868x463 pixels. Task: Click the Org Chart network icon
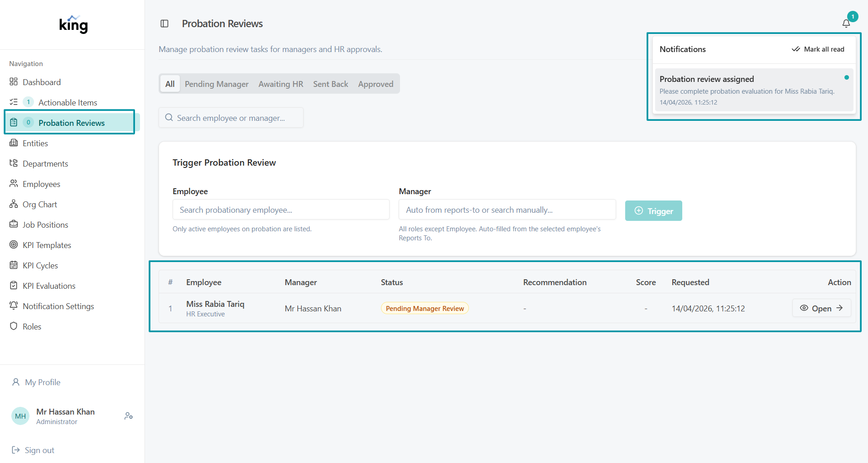14,204
